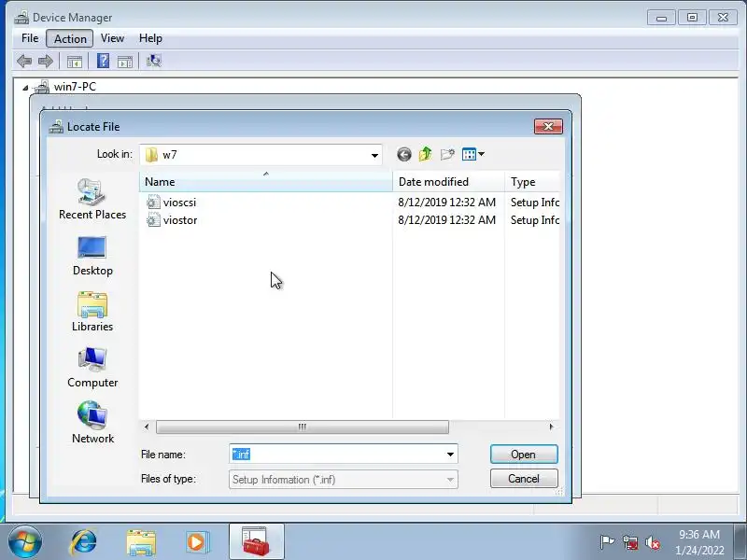Open Computer in places sidebar
The width and height of the screenshot is (747, 560).
click(92, 368)
